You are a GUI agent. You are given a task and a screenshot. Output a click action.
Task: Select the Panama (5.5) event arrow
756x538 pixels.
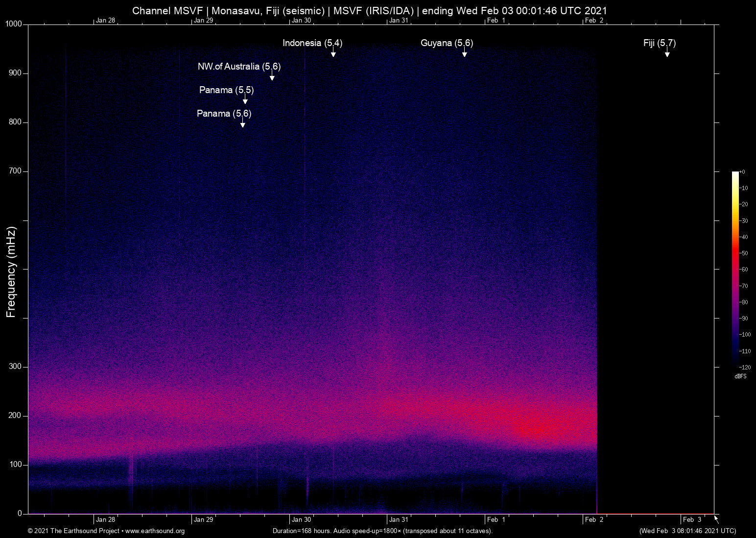click(245, 100)
